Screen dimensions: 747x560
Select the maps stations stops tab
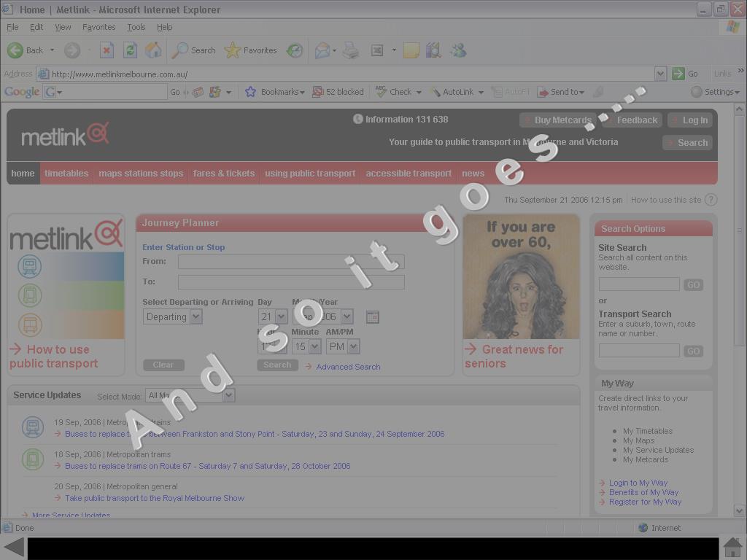click(141, 174)
